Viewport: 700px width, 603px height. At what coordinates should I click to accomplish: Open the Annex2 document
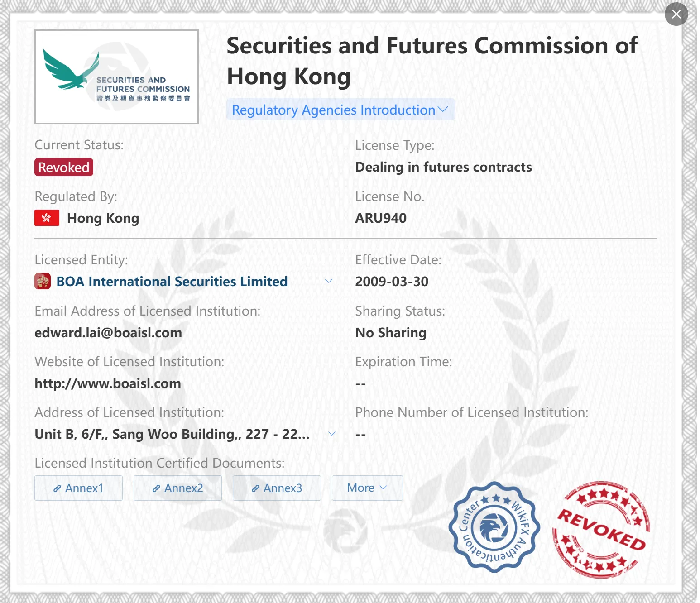pos(177,488)
